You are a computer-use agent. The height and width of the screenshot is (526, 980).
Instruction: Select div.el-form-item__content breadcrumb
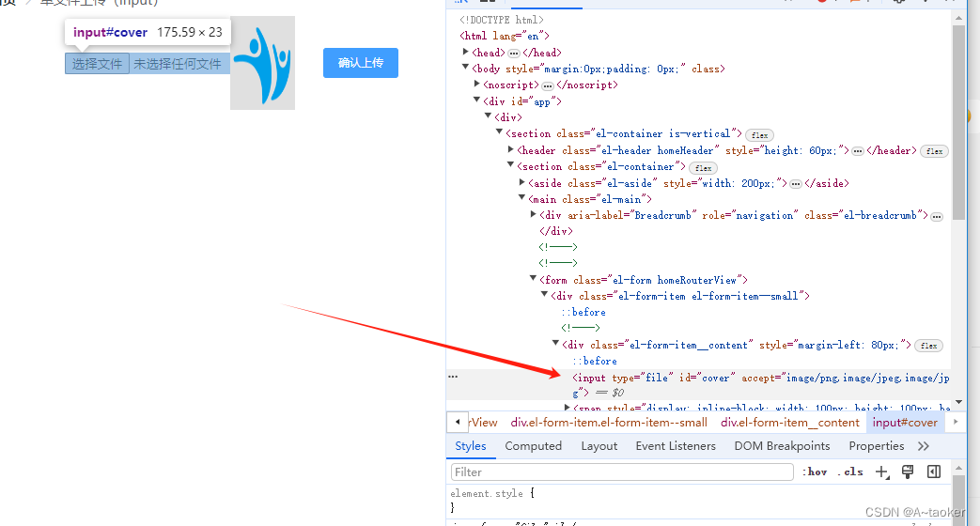pyautogui.click(x=790, y=423)
